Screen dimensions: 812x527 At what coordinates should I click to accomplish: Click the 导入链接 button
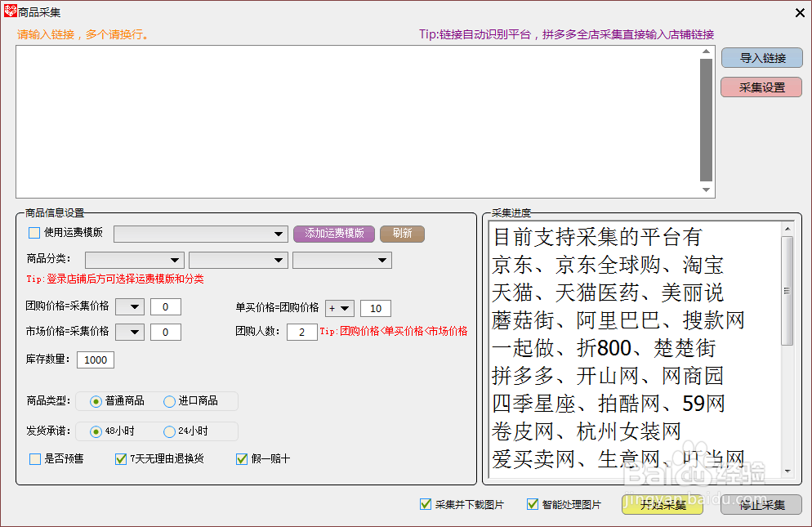[761, 57]
